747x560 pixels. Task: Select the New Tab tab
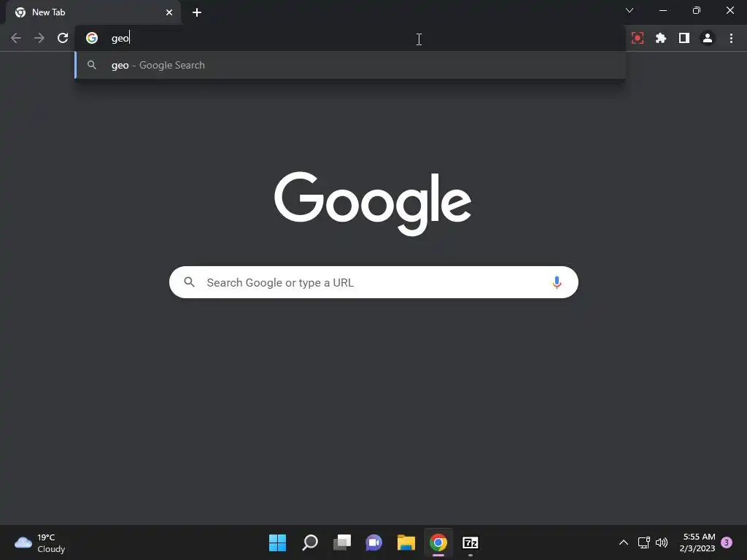click(x=93, y=12)
